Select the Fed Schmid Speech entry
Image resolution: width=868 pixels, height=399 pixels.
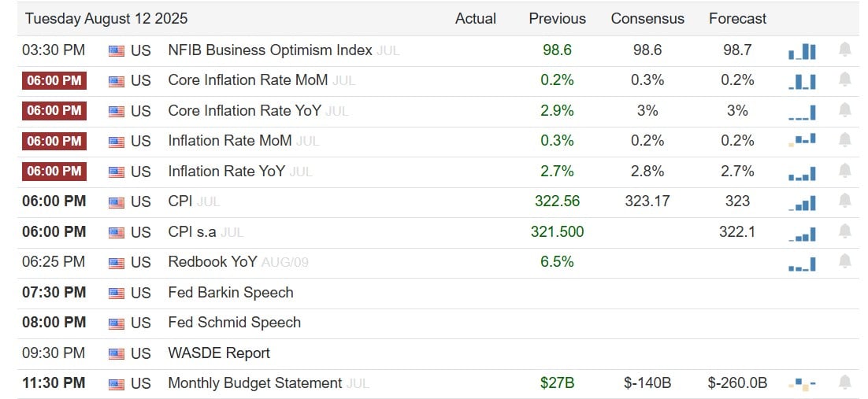235,322
